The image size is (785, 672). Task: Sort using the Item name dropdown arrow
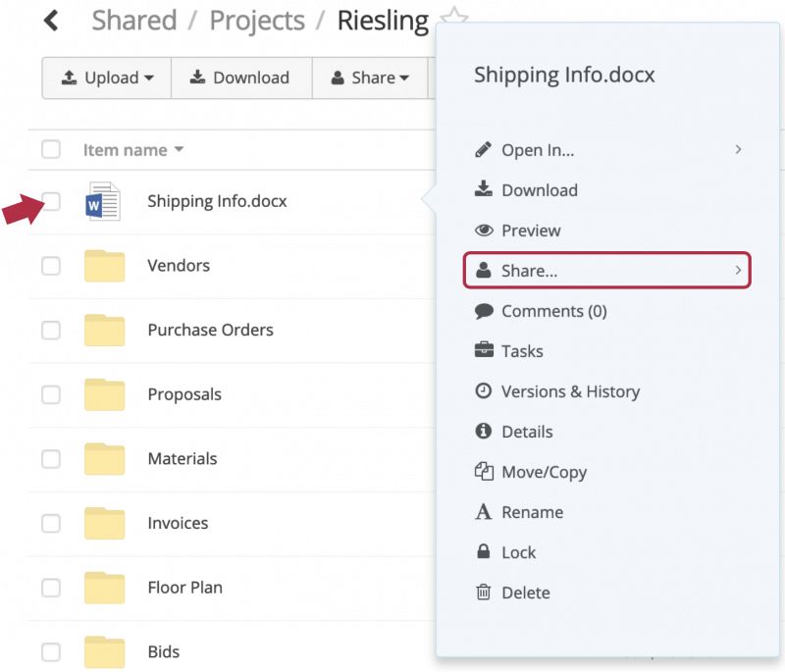(179, 149)
